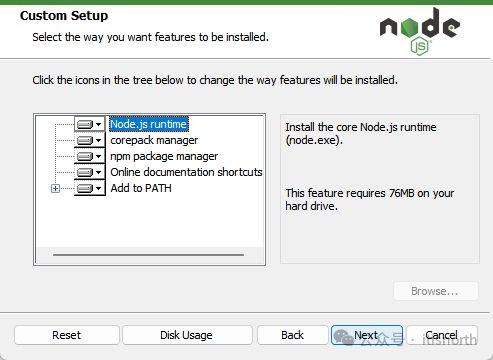Screen dimensions: 493x360
Task: Open the corepack manager install-option dropdown arrow
Action: [98, 140]
